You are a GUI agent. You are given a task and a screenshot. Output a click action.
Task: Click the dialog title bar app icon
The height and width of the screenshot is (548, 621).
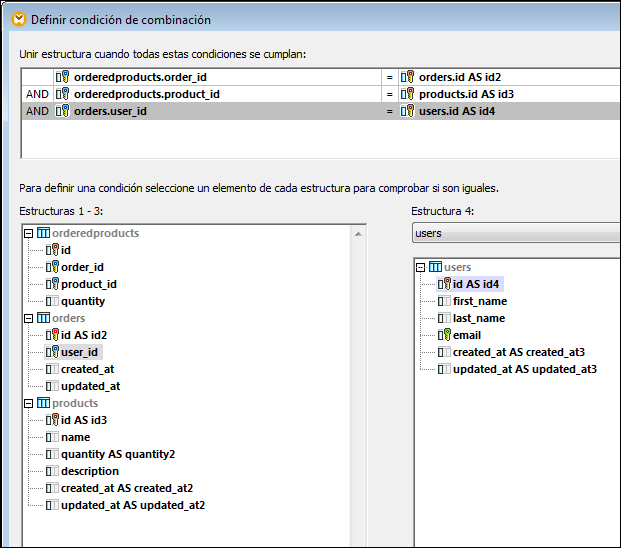pyautogui.click(x=17, y=19)
